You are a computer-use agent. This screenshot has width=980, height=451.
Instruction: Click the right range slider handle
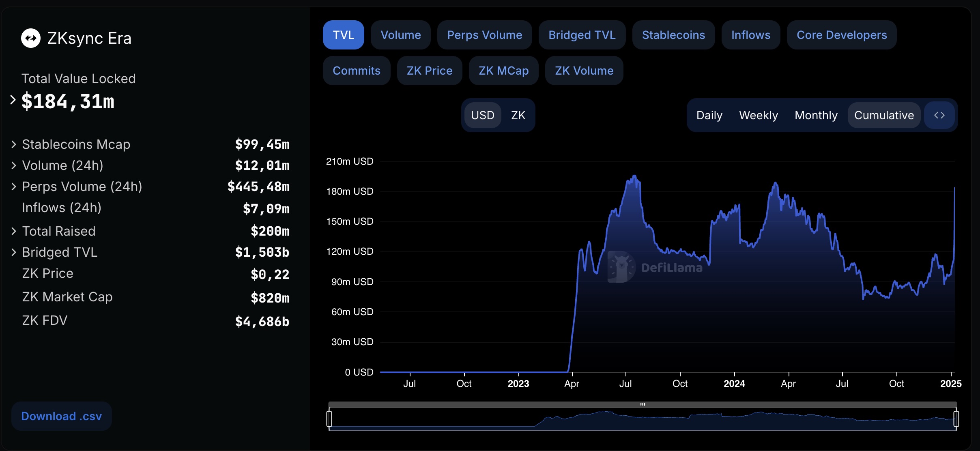956,419
